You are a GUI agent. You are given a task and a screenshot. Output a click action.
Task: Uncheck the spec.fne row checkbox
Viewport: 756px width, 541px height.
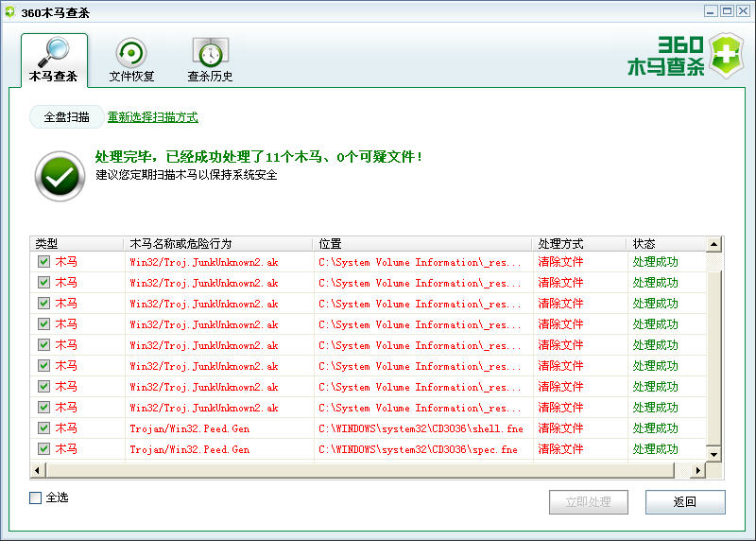click(x=43, y=449)
